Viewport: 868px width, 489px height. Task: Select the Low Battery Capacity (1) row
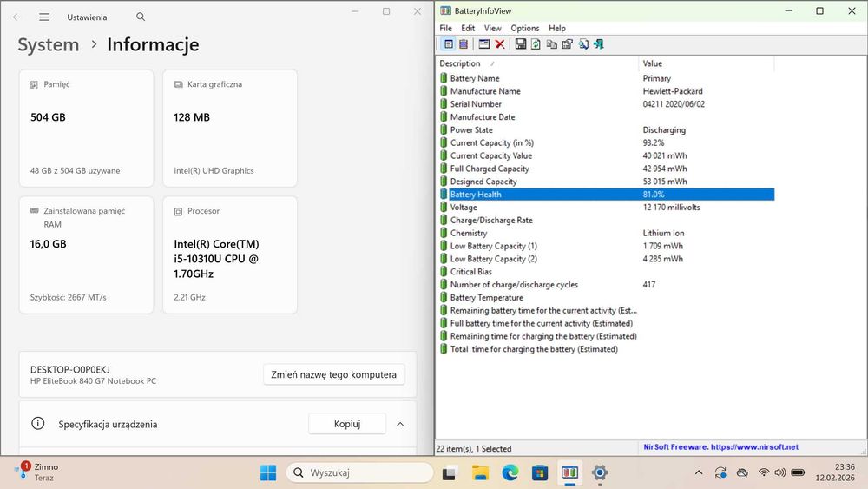point(607,246)
